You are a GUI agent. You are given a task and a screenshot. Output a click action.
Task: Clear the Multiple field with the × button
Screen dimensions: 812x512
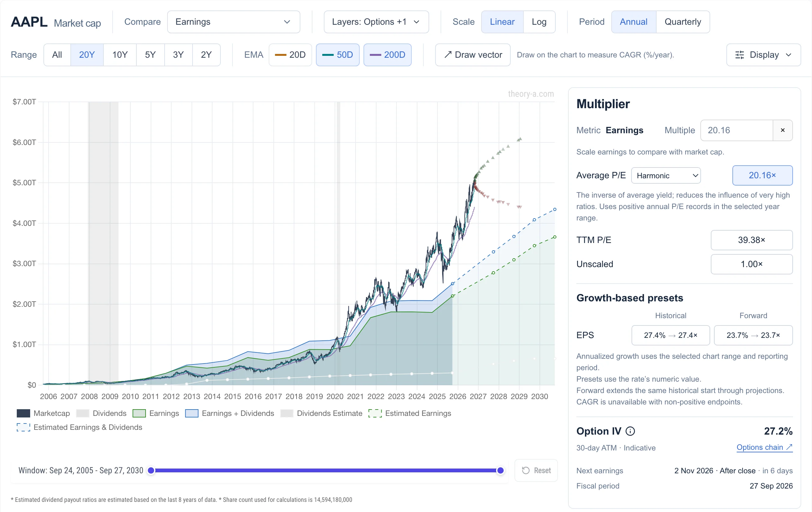click(782, 130)
